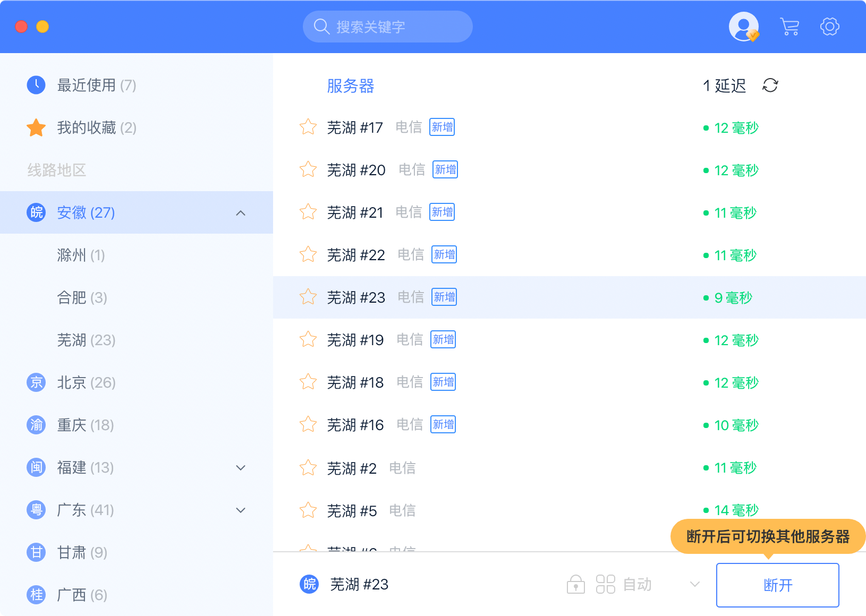Click the lock icon in the bottom bar
Image resolution: width=866 pixels, height=616 pixels.
(575, 585)
